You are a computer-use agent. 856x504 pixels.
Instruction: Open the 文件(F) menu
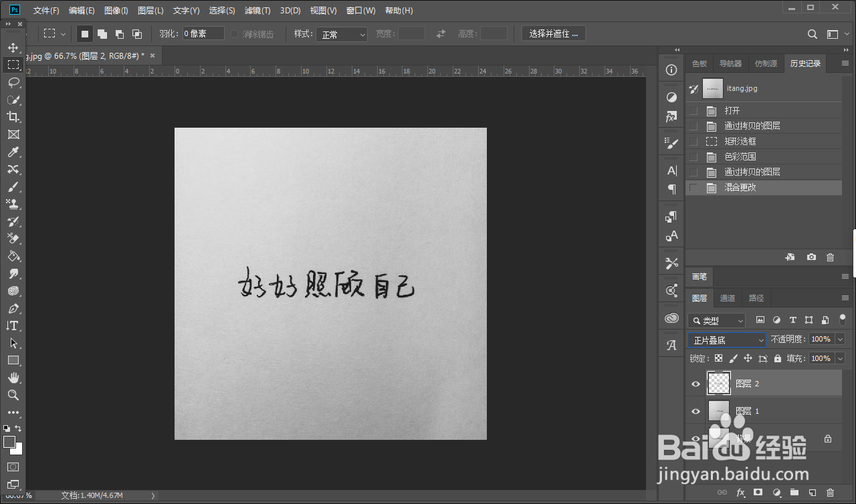pos(46,11)
